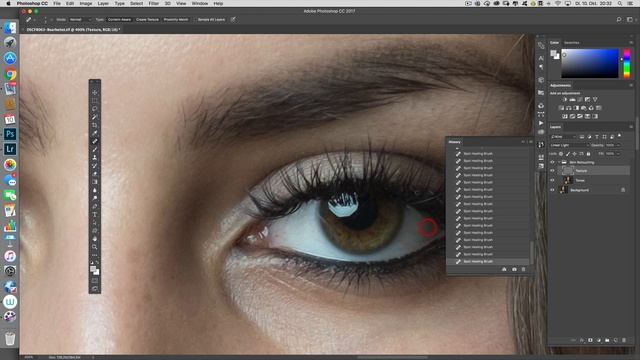Screen dimensions: 640x360
Task: Delete current state in History panel
Action: click(x=524, y=269)
